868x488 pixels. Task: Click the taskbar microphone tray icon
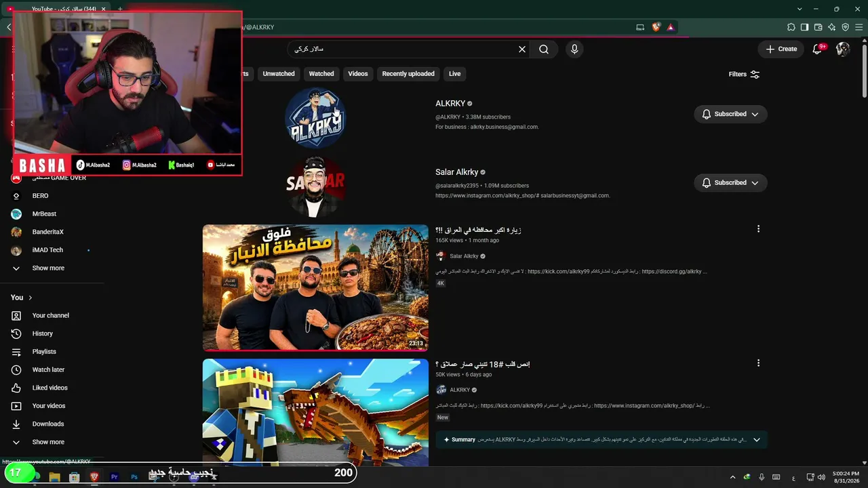762,477
